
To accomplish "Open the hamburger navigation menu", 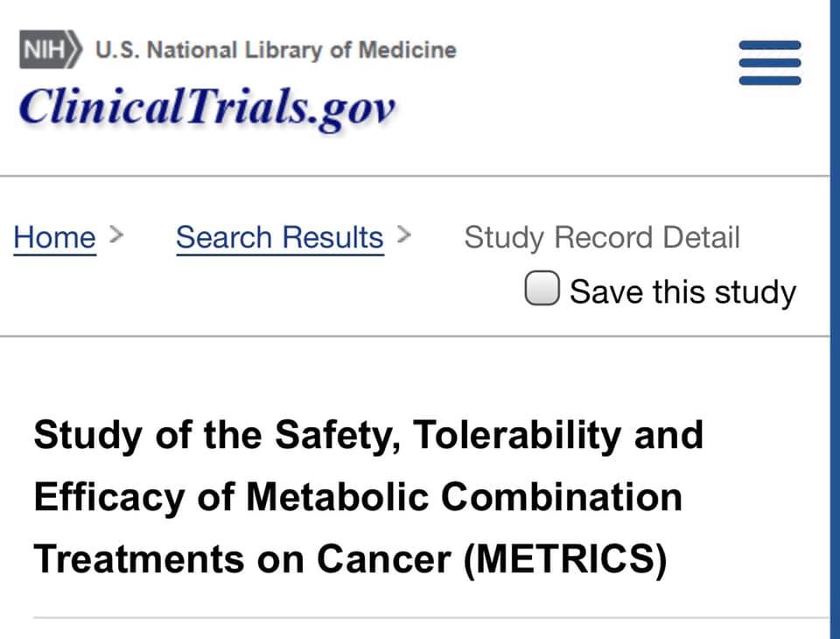I will point(770,63).
